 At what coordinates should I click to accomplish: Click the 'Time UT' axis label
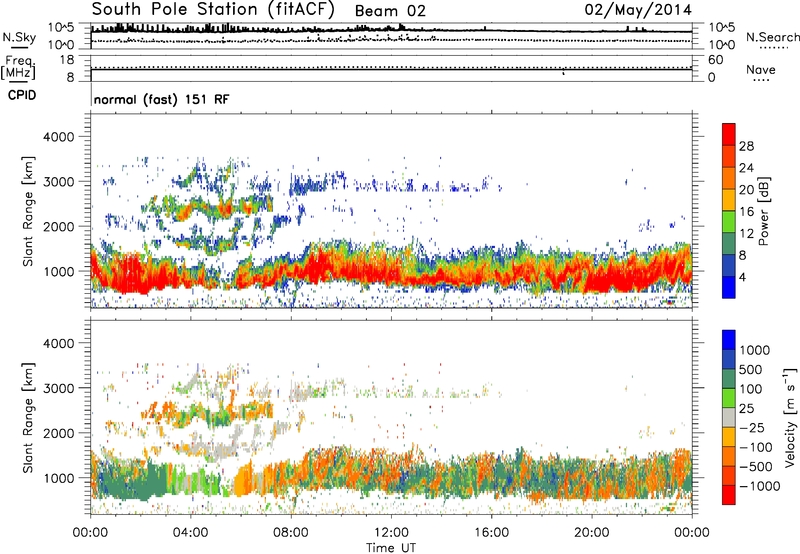391,548
